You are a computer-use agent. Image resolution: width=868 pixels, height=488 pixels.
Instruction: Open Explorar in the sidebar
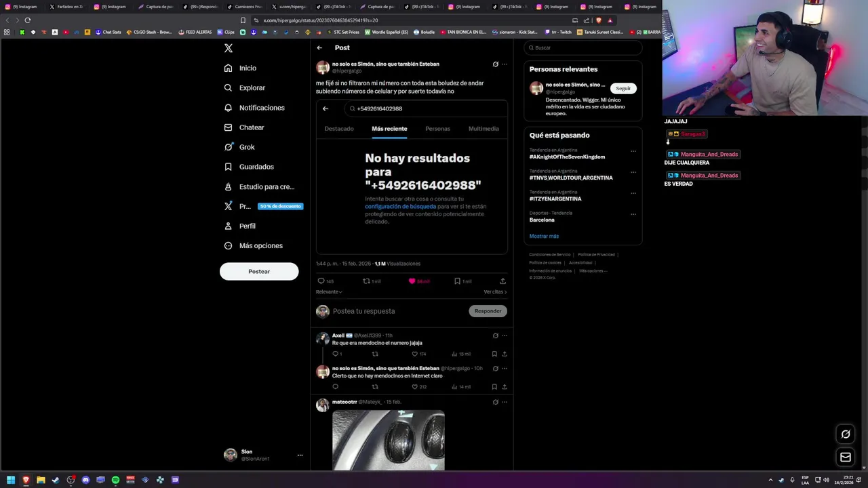245,87
